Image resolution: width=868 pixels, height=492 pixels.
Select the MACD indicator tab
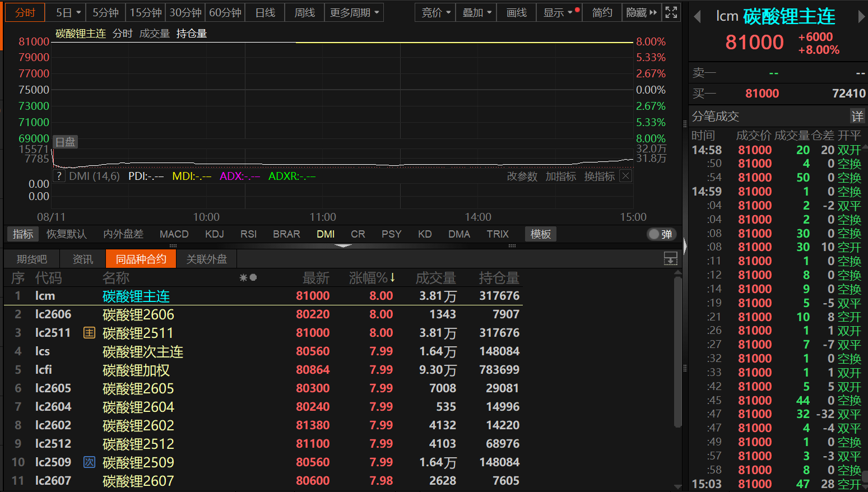pos(174,234)
